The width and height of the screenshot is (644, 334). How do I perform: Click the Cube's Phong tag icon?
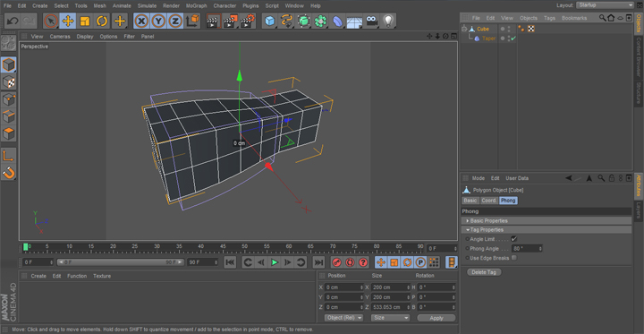click(521, 29)
